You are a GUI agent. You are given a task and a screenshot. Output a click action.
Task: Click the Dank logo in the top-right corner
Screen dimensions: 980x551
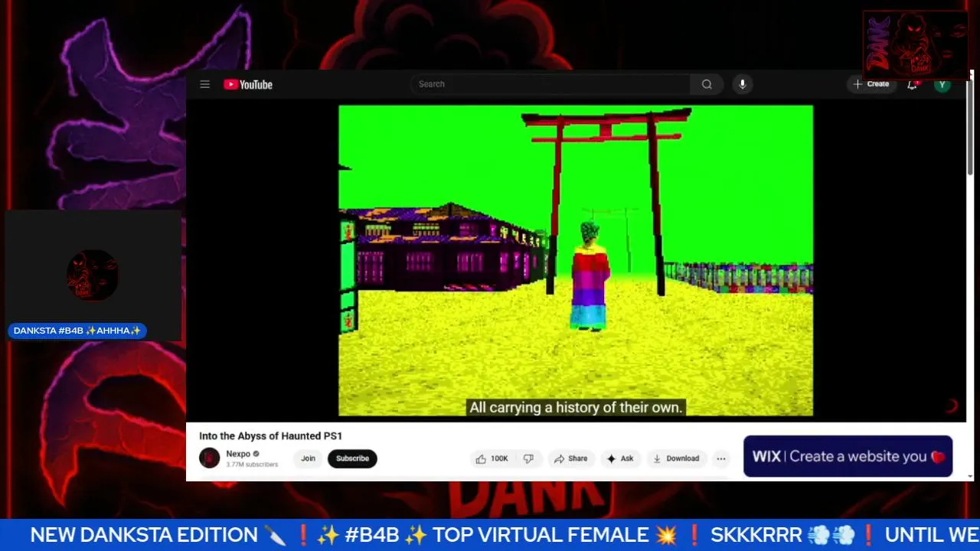coord(916,45)
